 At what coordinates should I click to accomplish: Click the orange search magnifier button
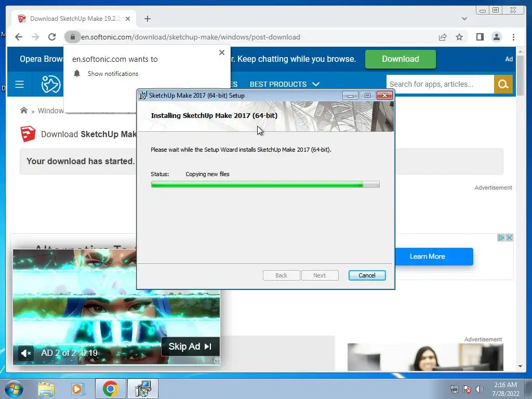pyautogui.click(x=503, y=84)
